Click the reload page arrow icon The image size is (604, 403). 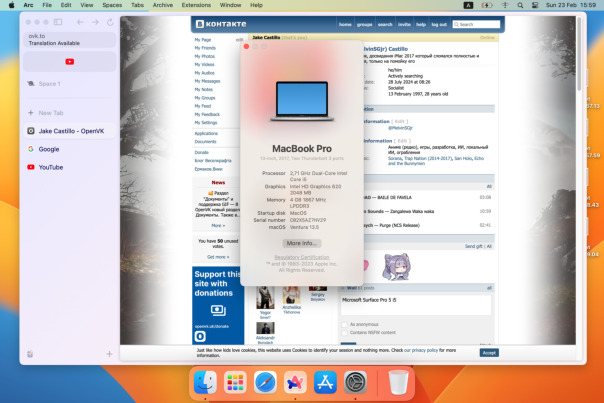[109, 21]
